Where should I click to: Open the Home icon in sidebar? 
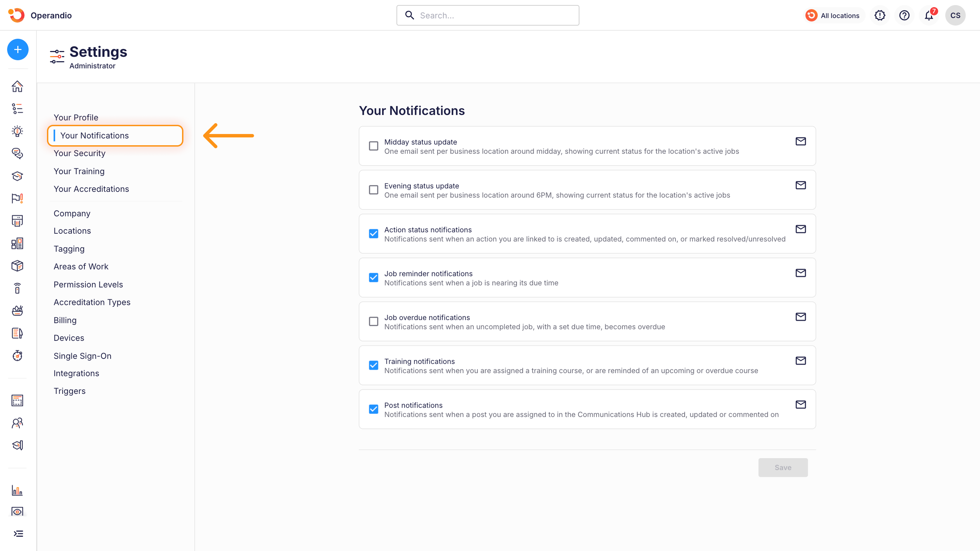click(x=17, y=86)
